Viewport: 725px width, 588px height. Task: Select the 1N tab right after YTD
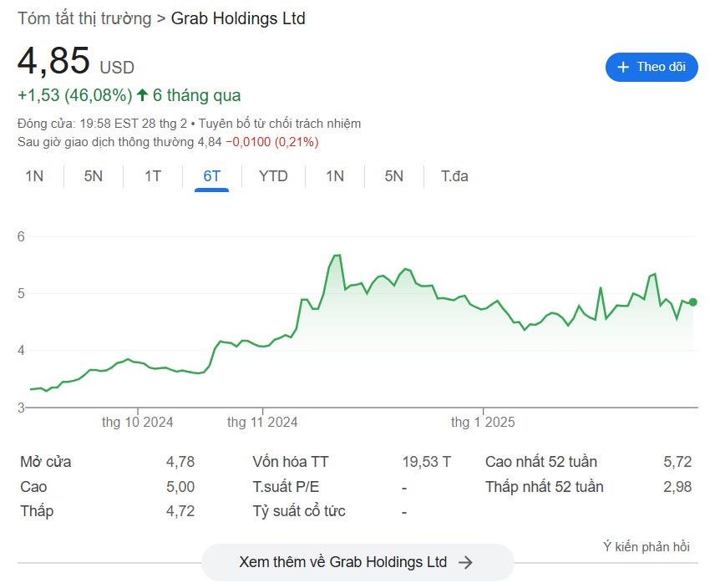(335, 176)
